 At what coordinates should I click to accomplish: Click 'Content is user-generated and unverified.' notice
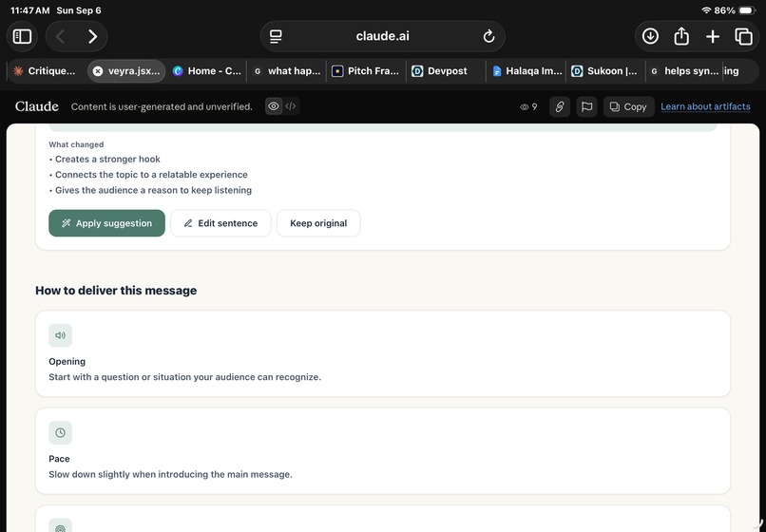pos(162,107)
